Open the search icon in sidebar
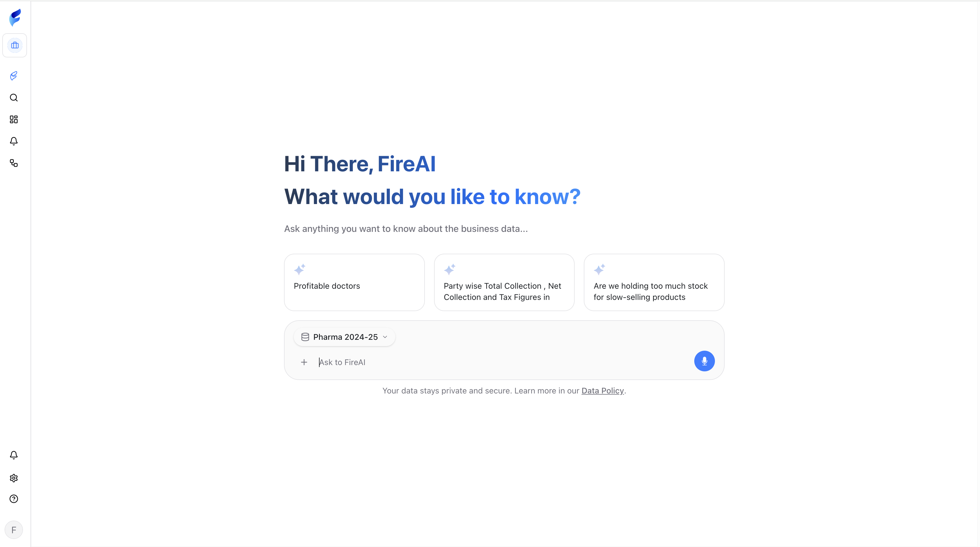Screen dimensions: 980x547 [14, 98]
